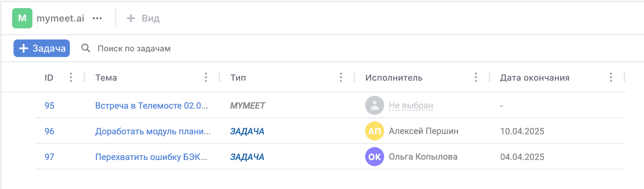Open the three-dot menu beside mymeet.ai
Image resolution: width=644 pixels, height=189 pixels.
[97, 18]
